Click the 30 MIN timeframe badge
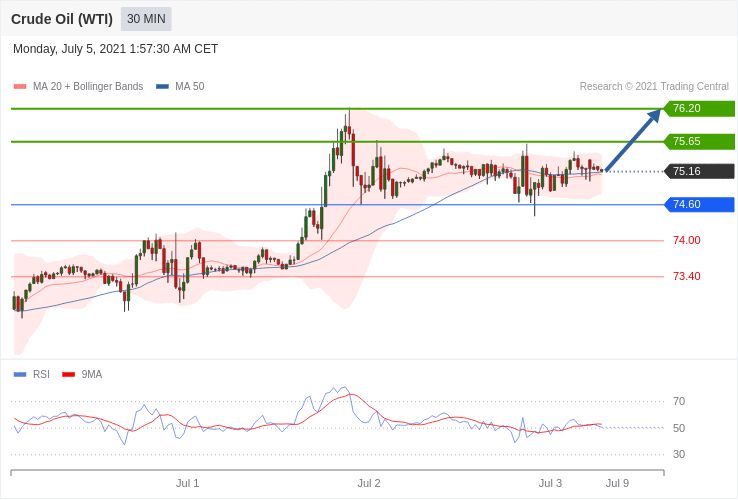 (x=146, y=19)
